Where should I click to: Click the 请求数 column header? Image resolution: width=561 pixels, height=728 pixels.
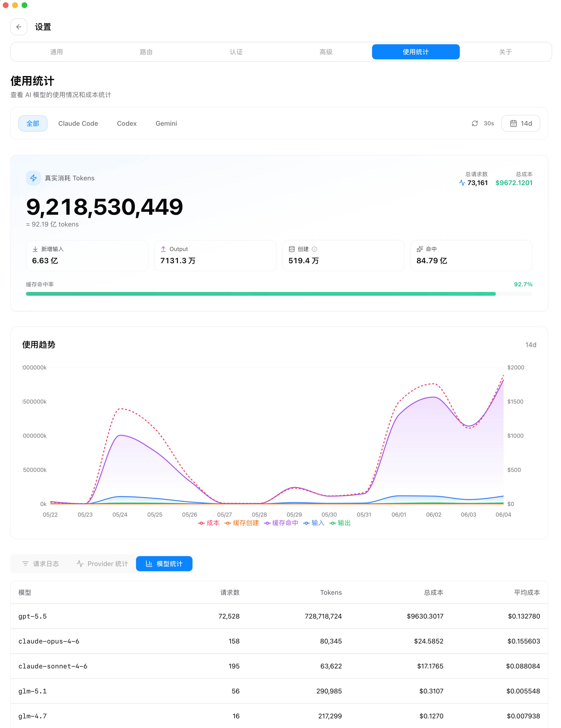[x=230, y=592]
